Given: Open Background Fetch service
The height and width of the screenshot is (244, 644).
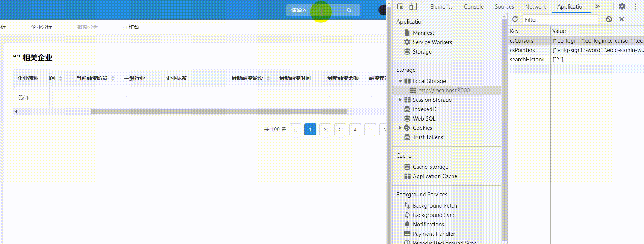Looking at the screenshot, I should point(435,206).
